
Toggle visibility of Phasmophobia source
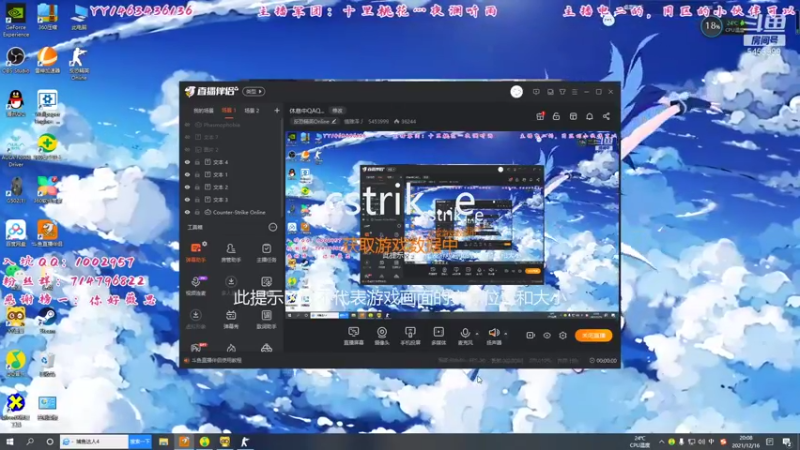pos(187,124)
